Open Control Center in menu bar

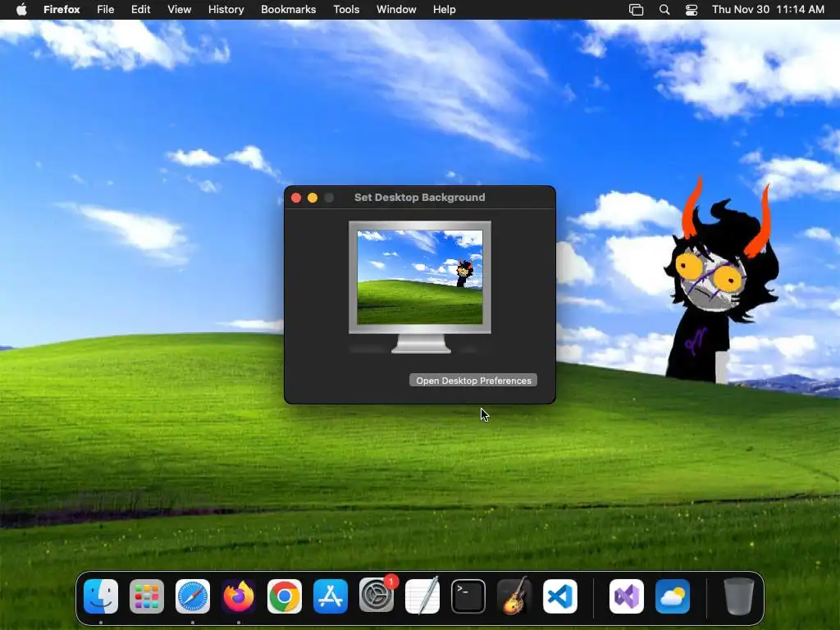692,10
